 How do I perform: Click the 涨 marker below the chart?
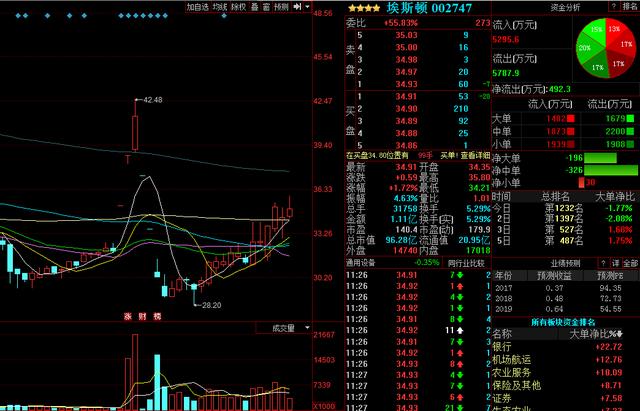[128, 316]
